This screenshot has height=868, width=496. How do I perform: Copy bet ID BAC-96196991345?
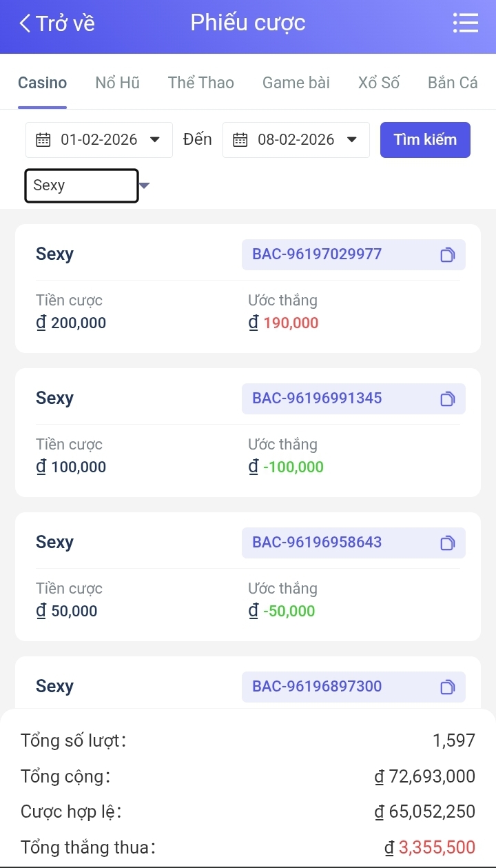click(447, 399)
